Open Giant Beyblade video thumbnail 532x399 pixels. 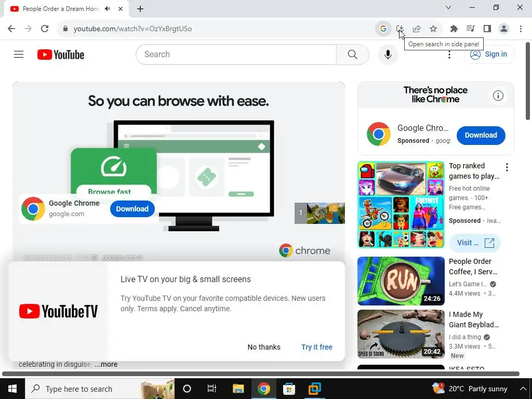401,334
